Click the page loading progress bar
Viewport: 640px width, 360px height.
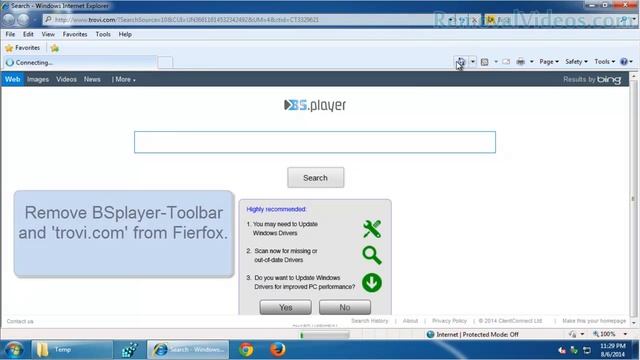pyautogui.click(x=325, y=335)
